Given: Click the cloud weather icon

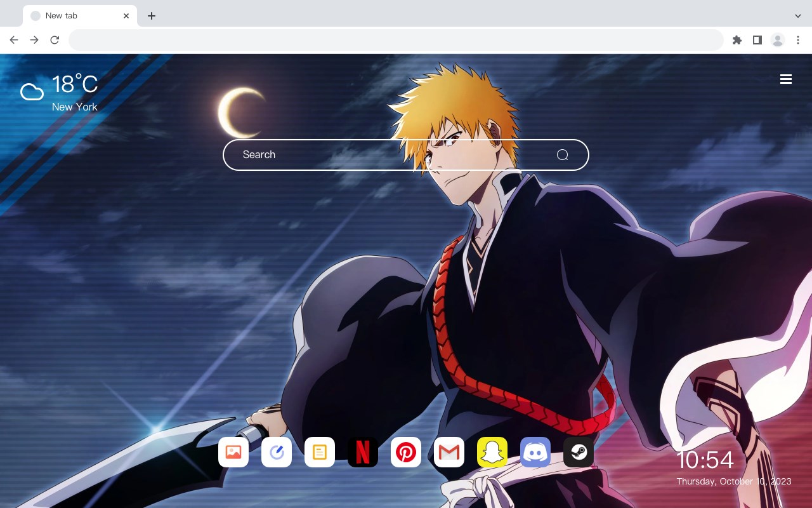Looking at the screenshot, I should pos(32,92).
